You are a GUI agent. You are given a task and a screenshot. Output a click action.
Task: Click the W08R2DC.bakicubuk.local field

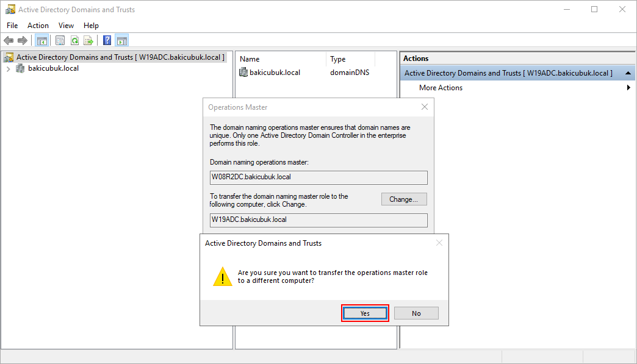pyautogui.click(x=318, y=177)
